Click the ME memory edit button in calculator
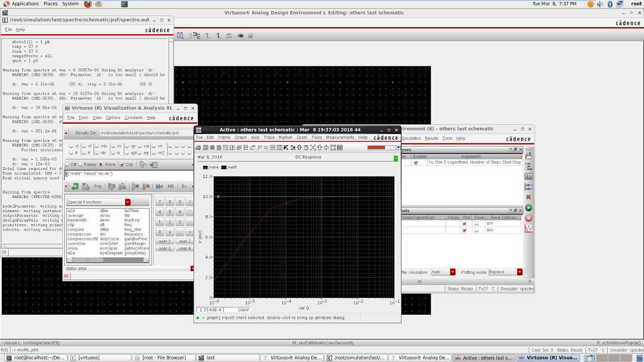This screenshot has height=362, width=644. (171, 186)
